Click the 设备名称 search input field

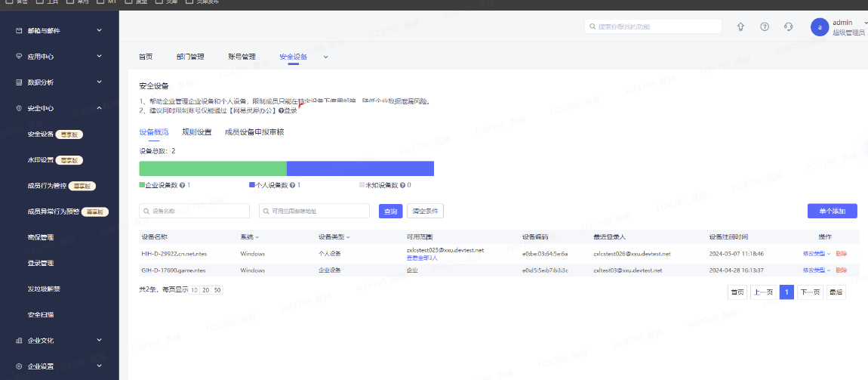pyautogui.click(x=195, y=212)
